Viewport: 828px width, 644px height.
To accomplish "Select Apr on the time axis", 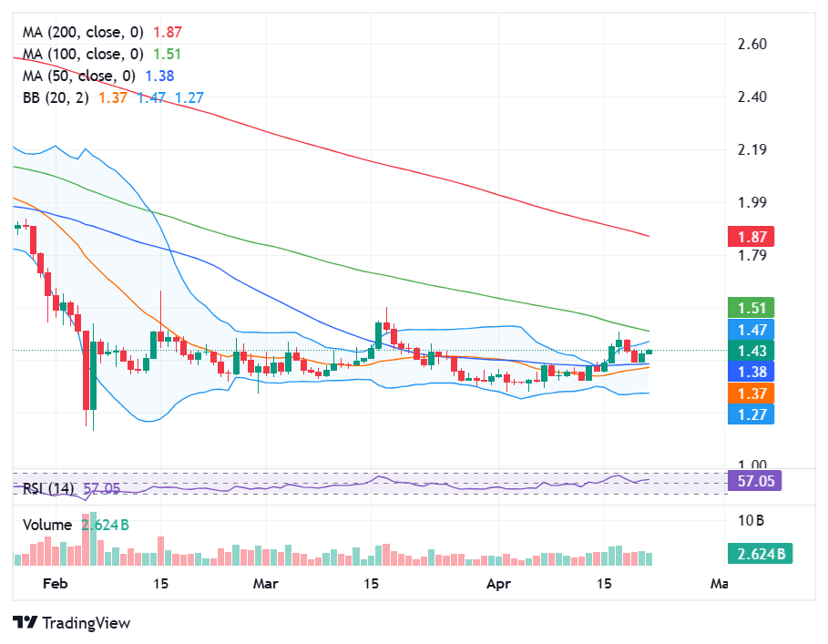I will [498, 583].
